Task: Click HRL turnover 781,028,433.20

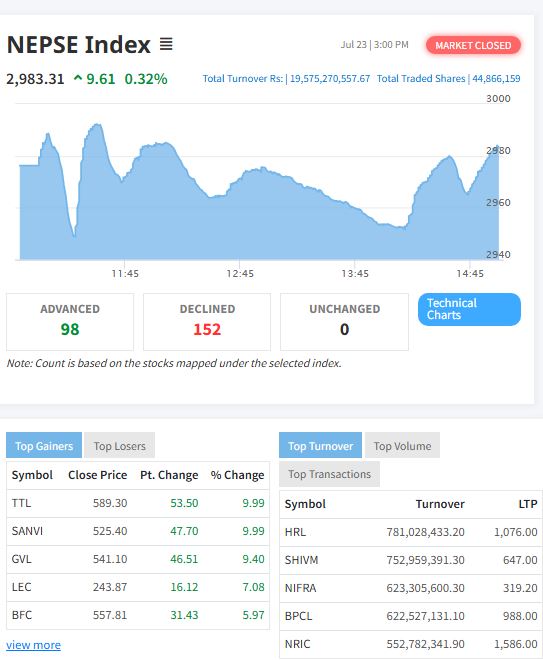Action: click(x=426, y=532)
